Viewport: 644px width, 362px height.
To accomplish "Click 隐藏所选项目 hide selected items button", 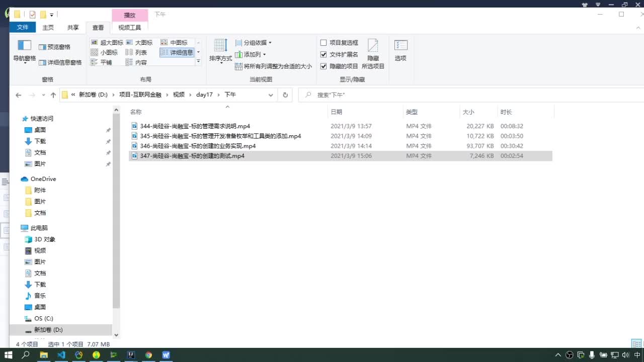I will (x=373, y=54).
